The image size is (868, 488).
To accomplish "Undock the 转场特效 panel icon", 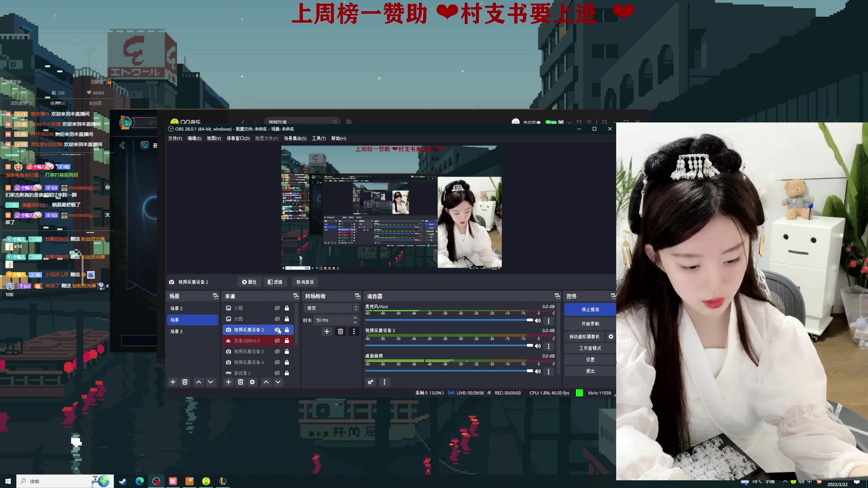I will 358,296.
